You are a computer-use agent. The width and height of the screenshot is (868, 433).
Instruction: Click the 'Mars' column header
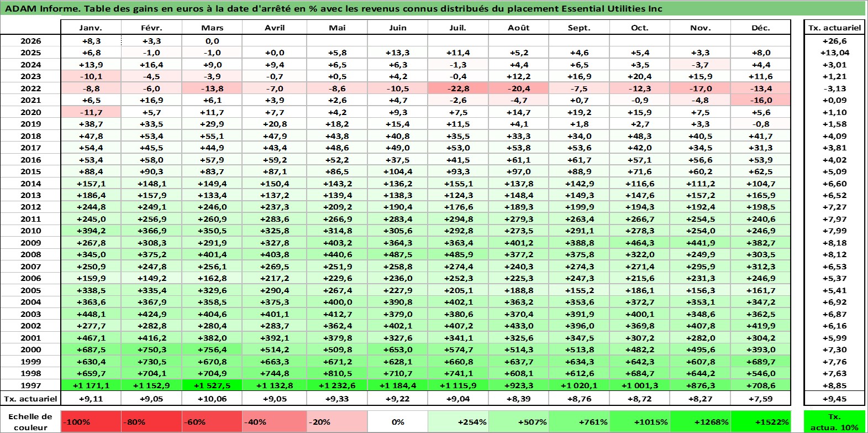(213, 28)
